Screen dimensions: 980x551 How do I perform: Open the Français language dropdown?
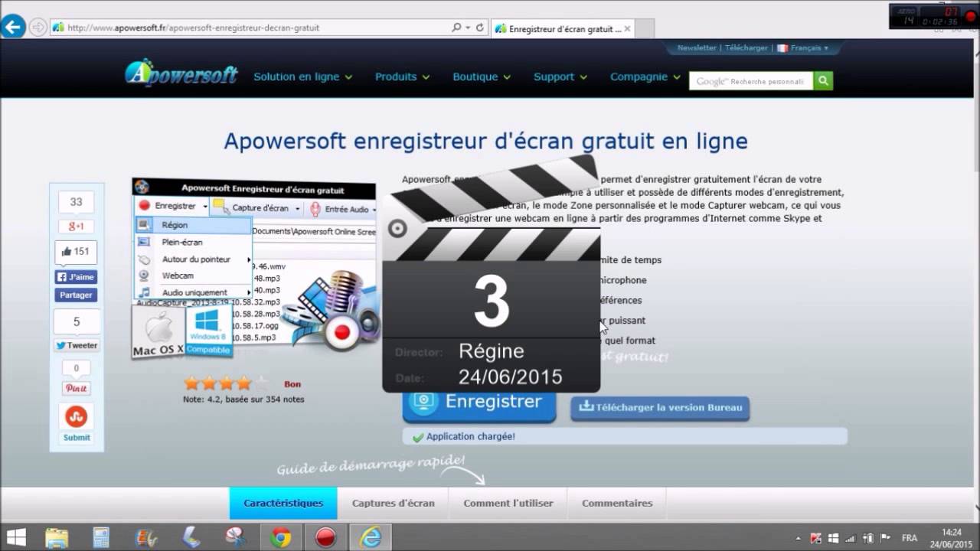pos(803,47)
